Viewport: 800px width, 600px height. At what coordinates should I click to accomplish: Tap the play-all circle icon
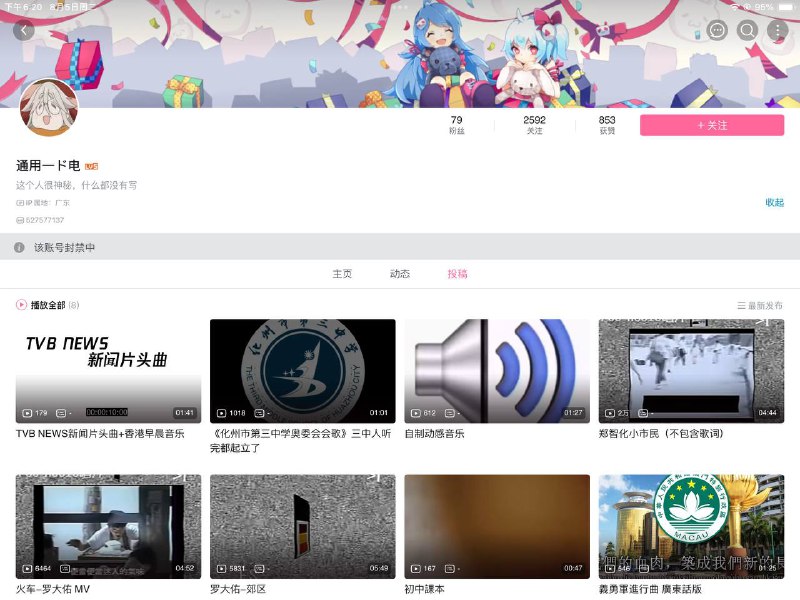[21, 305]
